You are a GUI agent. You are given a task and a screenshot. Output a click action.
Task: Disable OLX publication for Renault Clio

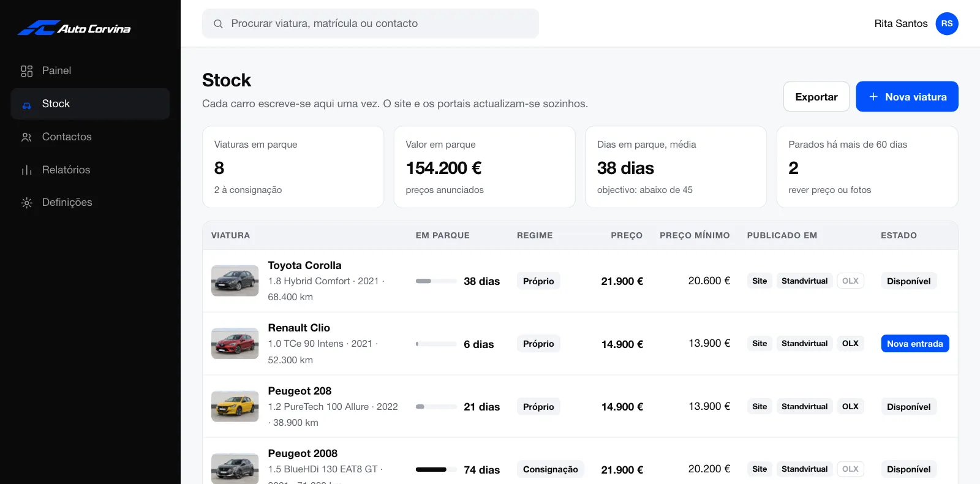850,344
